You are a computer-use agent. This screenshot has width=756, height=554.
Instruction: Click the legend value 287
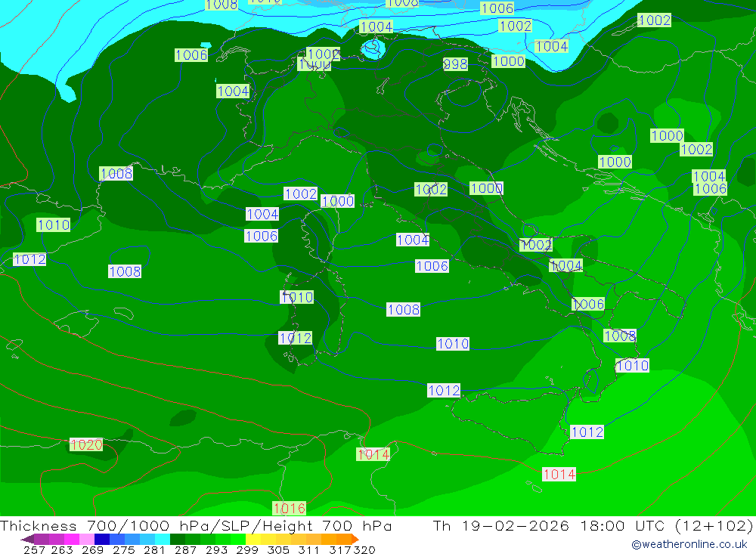click(x=185, y=549)
